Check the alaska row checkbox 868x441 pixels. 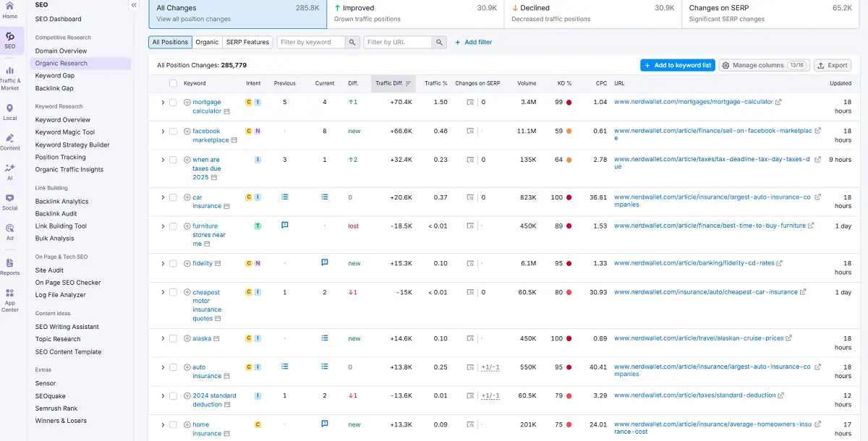click(x=173, y=339)
